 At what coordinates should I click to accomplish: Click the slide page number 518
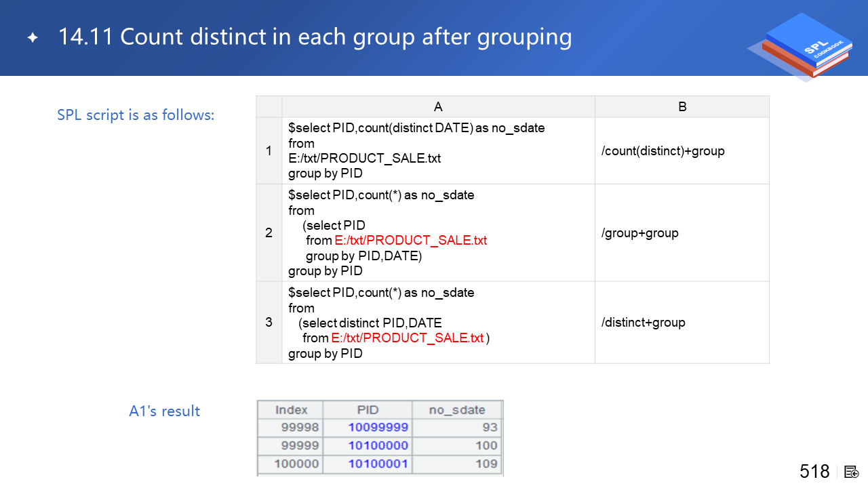tap(814, 472)
